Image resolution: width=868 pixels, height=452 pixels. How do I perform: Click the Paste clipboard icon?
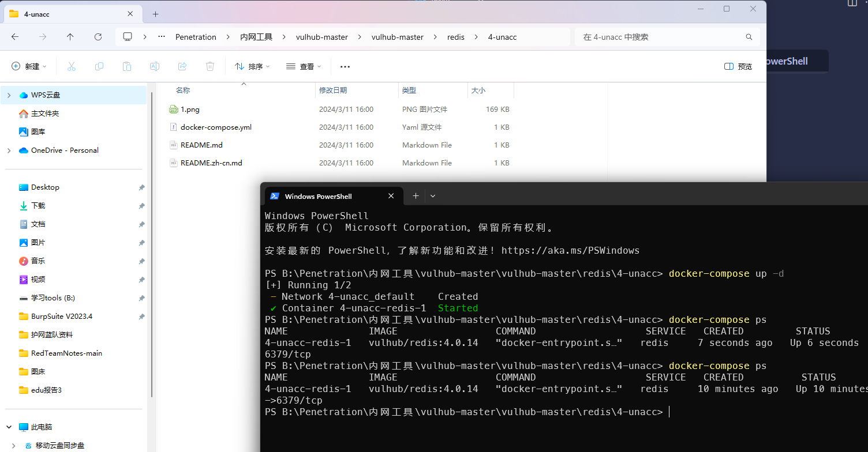[127, 66]
